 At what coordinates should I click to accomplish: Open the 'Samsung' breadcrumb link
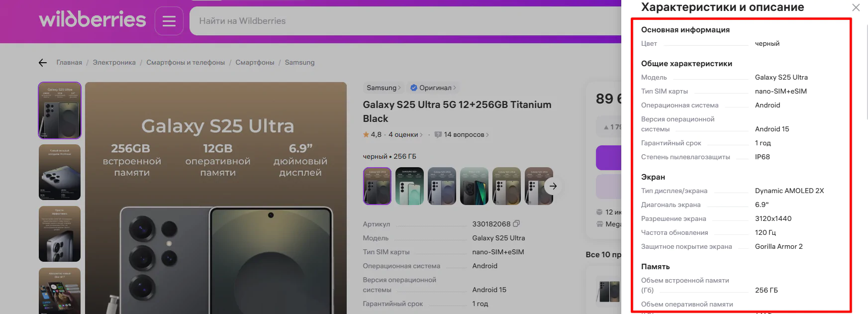pyautogui.click(x=299, y=62)
